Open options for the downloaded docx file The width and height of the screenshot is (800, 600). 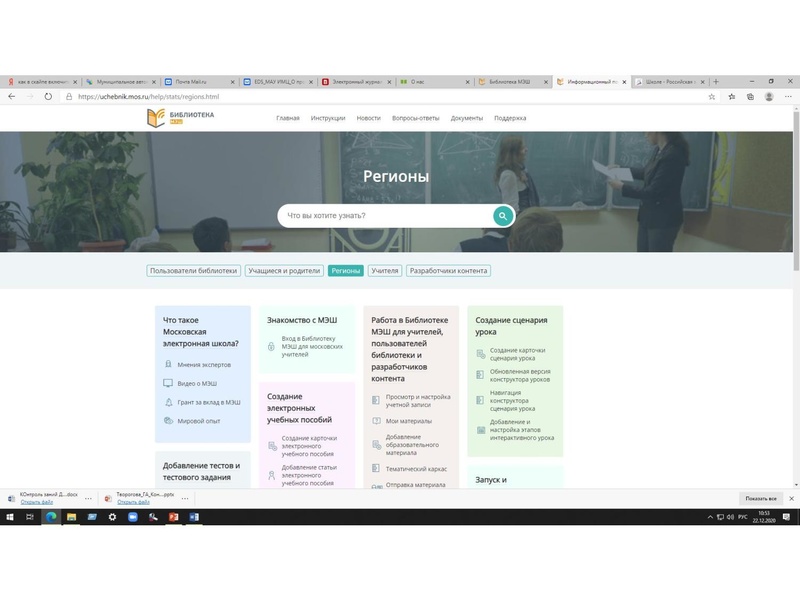(x=86, y=498)
